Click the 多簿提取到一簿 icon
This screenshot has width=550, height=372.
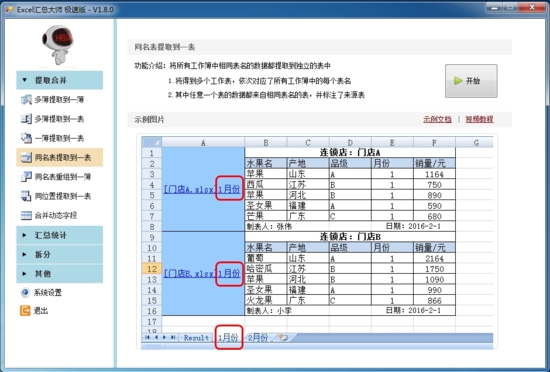[x=26, y=100]
